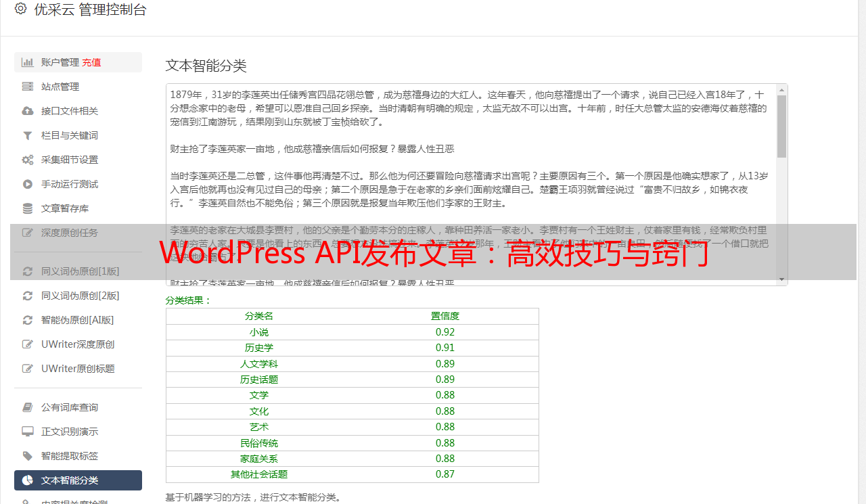Click the database icon next to 文章暂存库

(28, 208)
